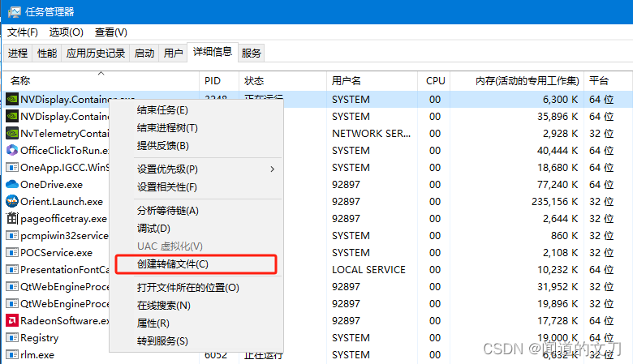Switch to the 启动 tab
The image size is (633, 364).
coord(144,54)
